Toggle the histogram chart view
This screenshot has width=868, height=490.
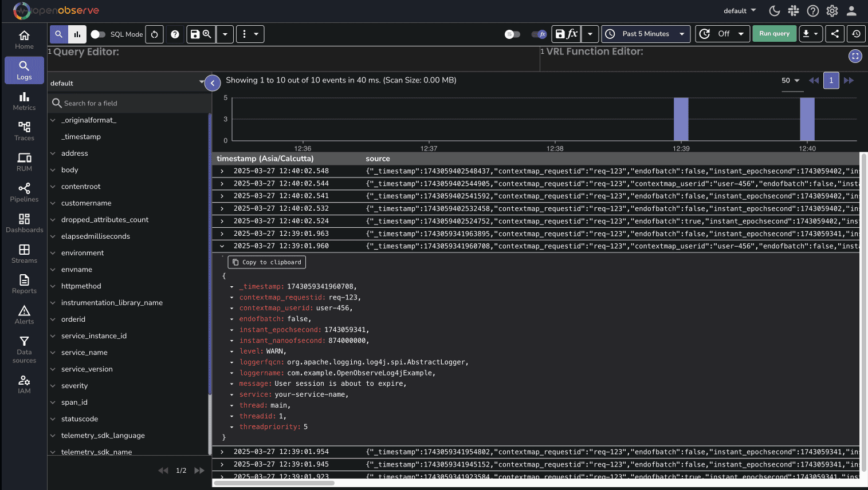tap(77, 34)
